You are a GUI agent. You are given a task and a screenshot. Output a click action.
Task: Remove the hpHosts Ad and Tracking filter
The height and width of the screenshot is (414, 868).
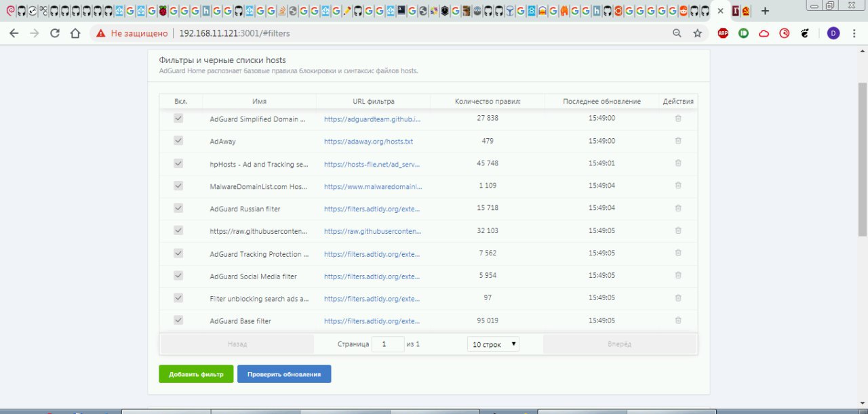[x=678, y=163]
